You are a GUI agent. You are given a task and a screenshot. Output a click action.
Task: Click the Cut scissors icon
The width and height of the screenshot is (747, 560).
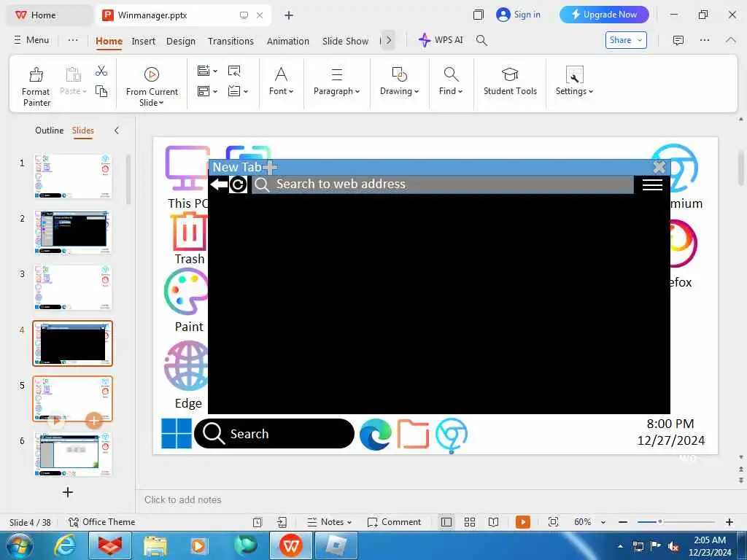101,71
